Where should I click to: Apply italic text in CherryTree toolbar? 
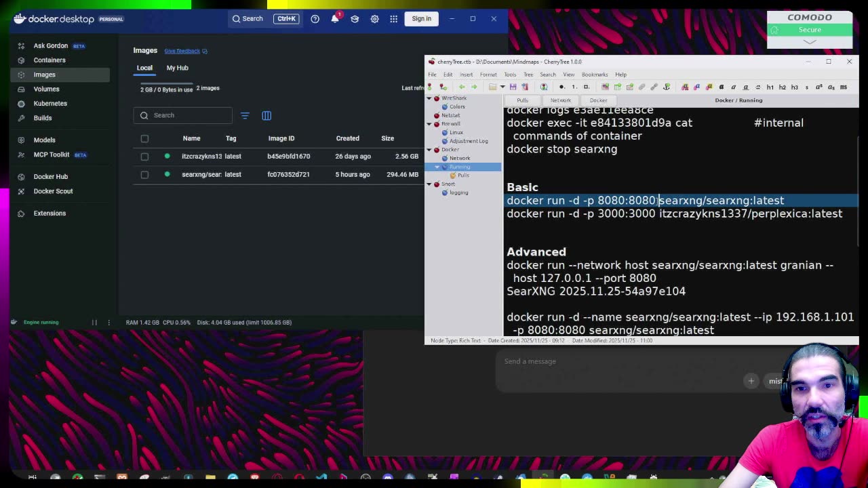point(733,87)
